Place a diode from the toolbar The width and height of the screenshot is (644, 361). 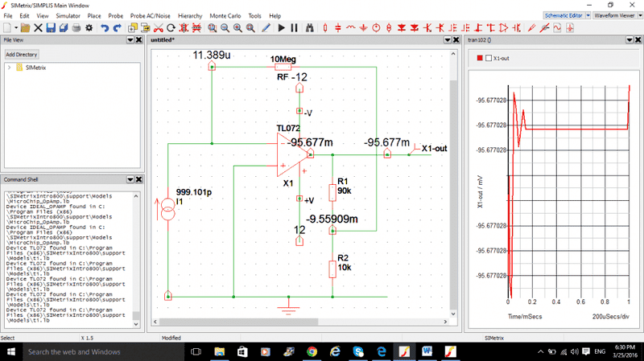[402, 28]
